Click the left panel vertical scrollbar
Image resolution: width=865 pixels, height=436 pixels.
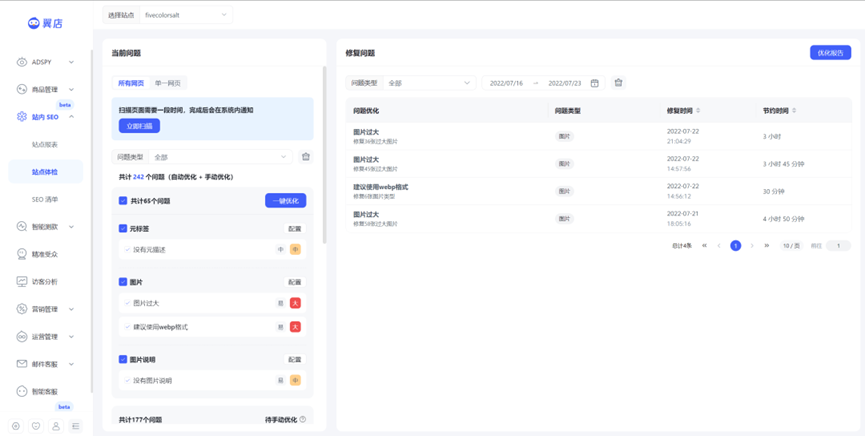click(324, 155)
